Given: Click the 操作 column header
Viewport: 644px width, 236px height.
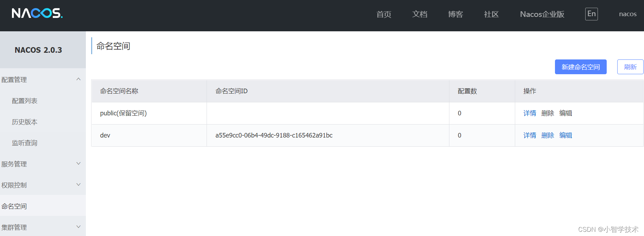Looking at the screenshot, I should click(x=579, y=91).
